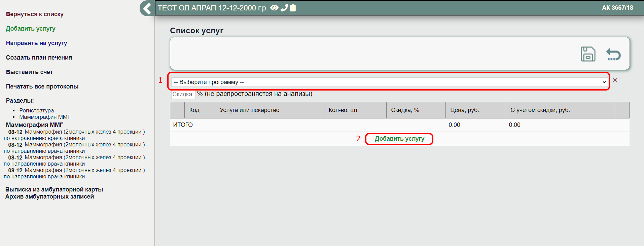The height and width of the screenshot is (246, 644).
Task: Open the 'Регистратура' section
Action: pos(36,110)
